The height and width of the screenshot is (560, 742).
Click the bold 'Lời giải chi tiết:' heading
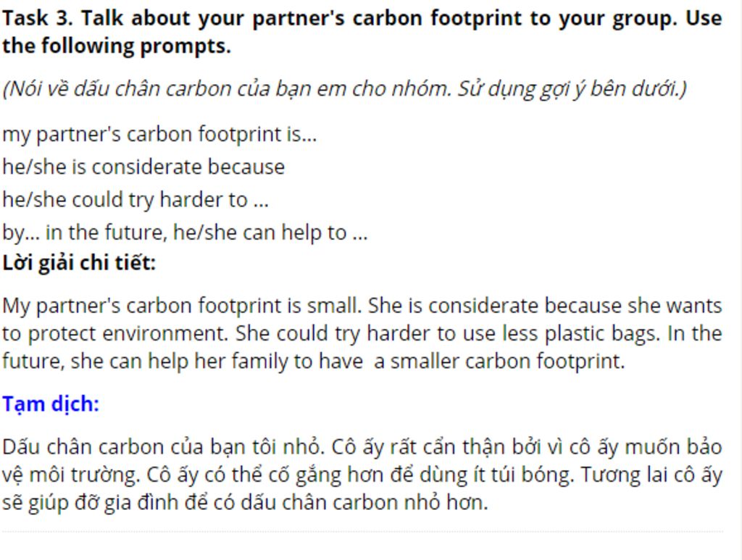click(x=79, y=262)
